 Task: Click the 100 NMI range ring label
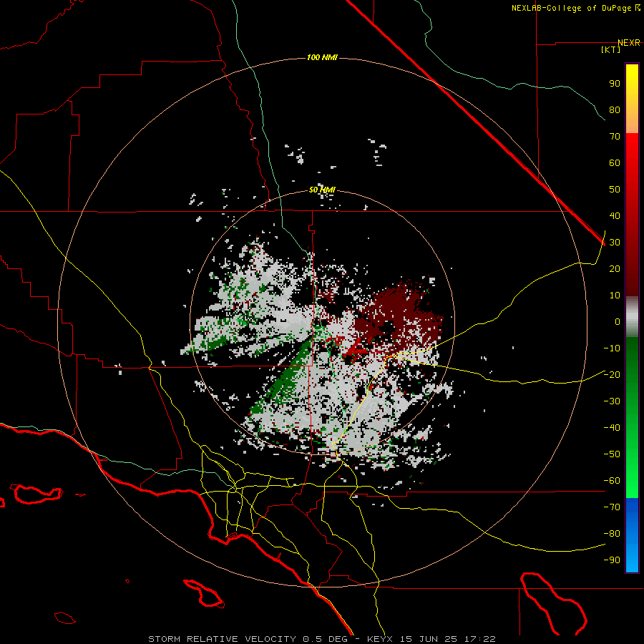322,57
